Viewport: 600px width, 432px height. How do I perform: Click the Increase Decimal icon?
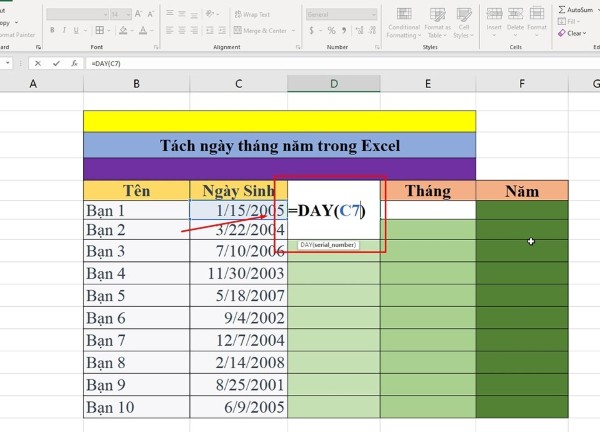(x=359, y=30)
